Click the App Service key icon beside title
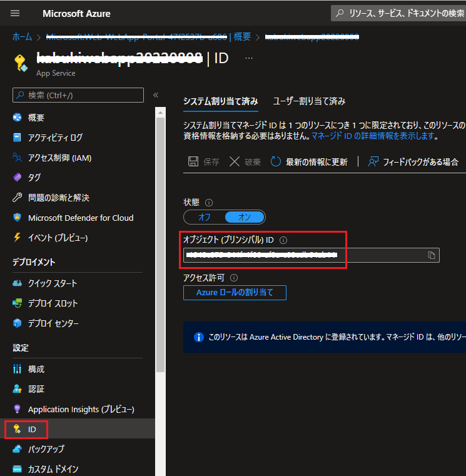The image size is (466, 476). pos(21,63)
